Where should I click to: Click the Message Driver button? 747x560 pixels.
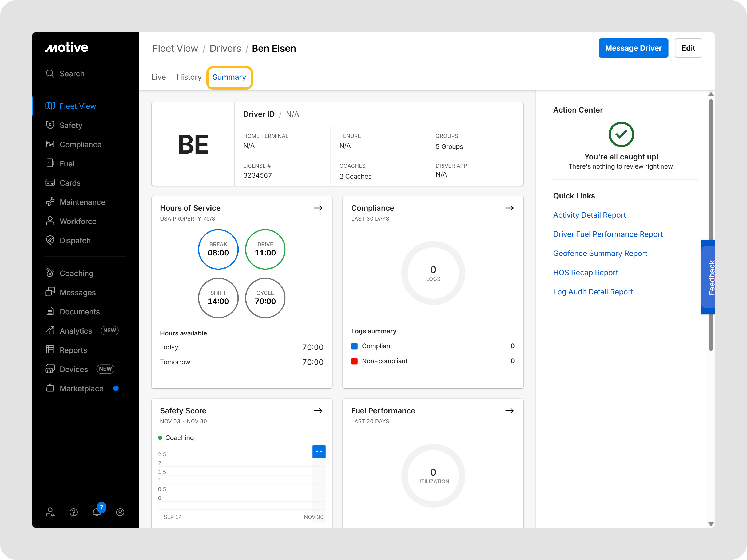(x=633, y=48)
